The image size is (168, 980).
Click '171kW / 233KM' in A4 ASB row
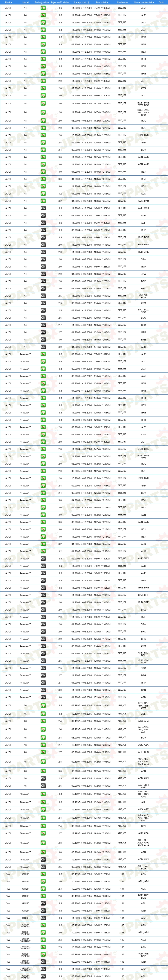click(102, 347)
